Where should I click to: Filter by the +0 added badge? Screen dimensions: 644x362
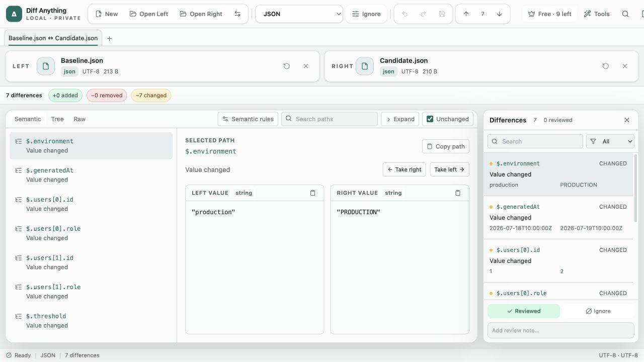point(65,96)
